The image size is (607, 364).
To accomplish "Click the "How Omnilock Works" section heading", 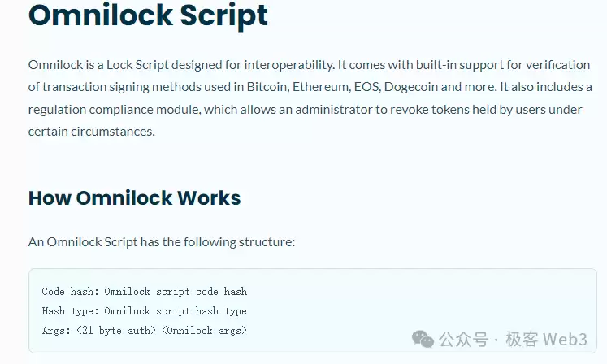I will (134, 197).
